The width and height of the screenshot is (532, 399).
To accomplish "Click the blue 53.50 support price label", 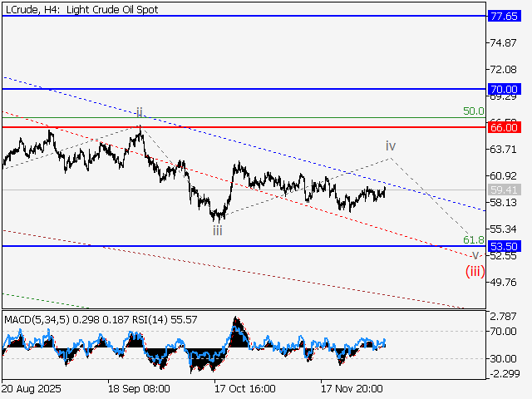I will (x=505, y=247).
